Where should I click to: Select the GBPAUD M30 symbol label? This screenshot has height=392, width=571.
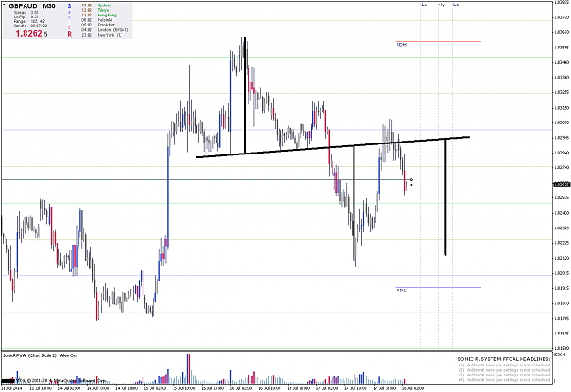[32, 6]
